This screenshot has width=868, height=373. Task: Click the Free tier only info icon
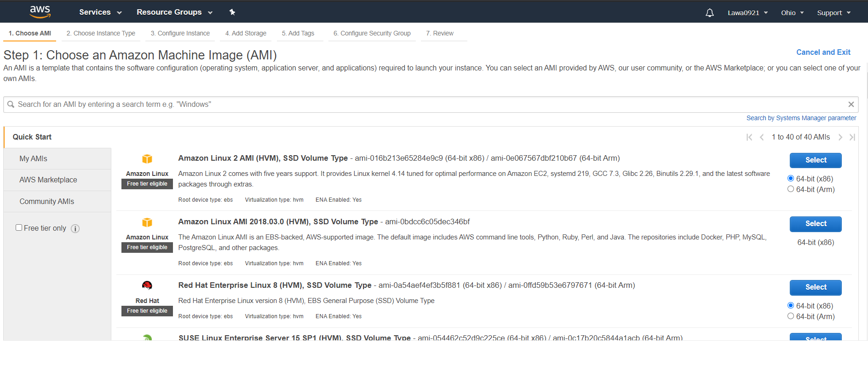[75, 229]
